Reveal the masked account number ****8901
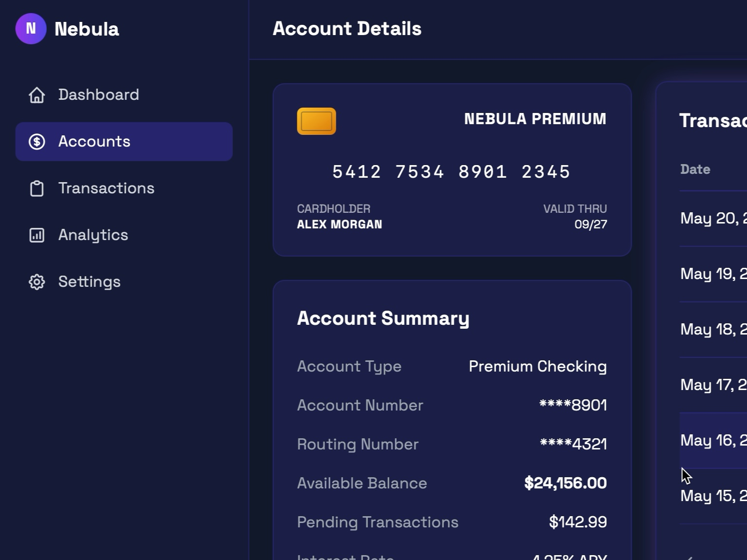Screen dimensions: 747x560 tap(573, 405)
